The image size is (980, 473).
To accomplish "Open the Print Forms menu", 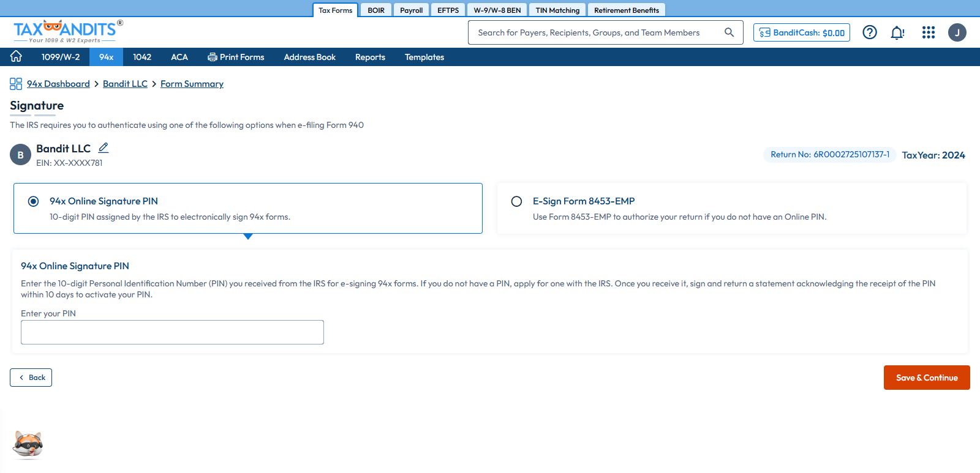I will coord(236,57).
